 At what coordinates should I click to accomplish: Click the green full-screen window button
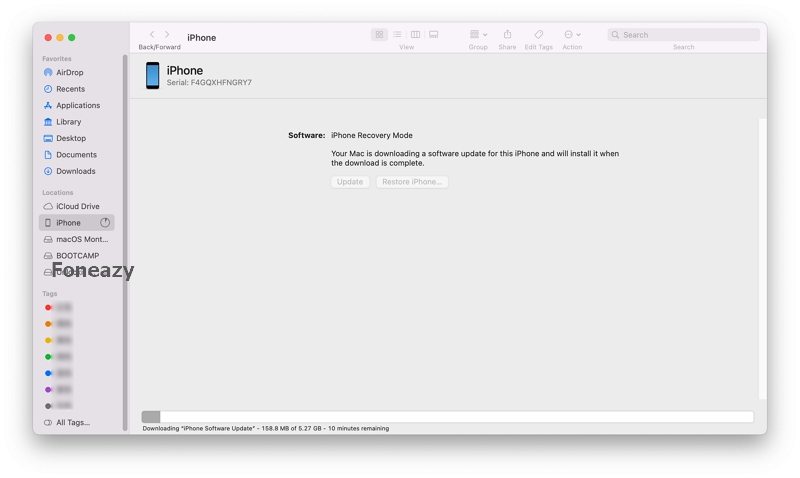[72, 37]
